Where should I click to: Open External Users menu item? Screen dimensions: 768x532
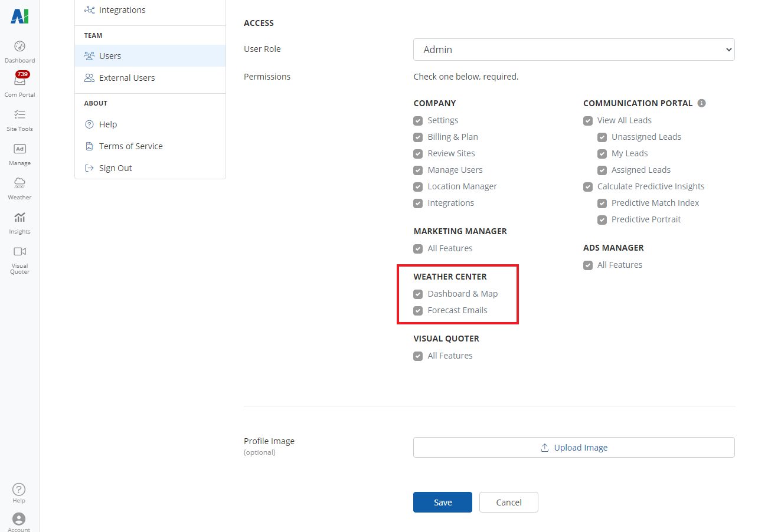pyautogui.click(x=126, y=78)
